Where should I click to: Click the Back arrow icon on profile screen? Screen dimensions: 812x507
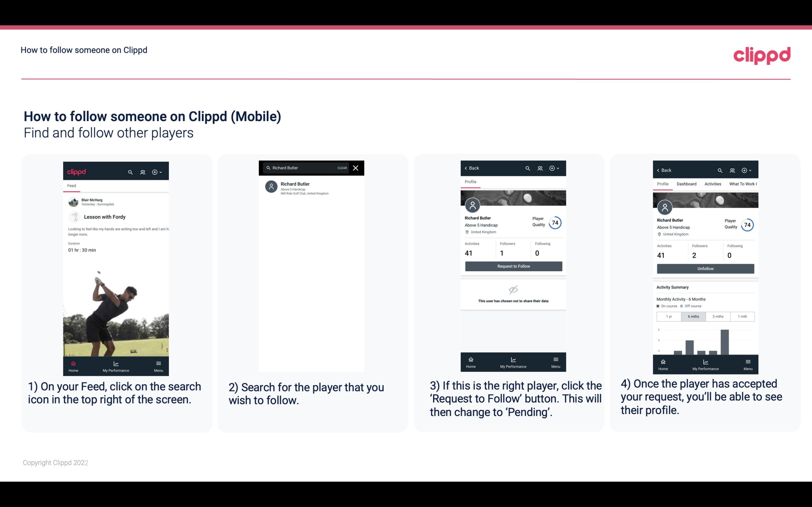[x=467, y=168]
